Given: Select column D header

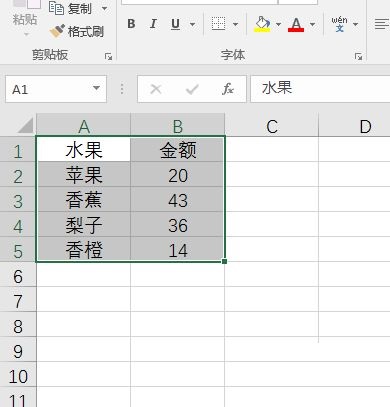Looking at the screenshot, I should [x=355, y=126].
